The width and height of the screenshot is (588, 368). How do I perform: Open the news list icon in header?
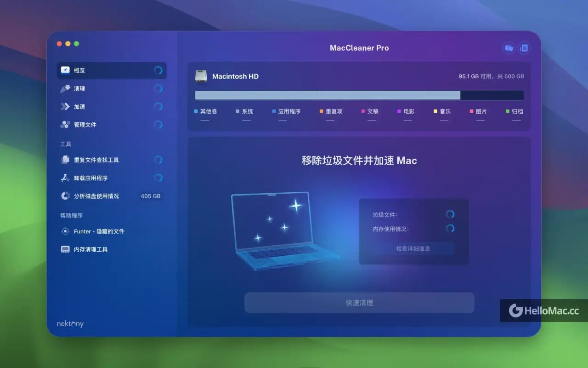tap(524, 48)
